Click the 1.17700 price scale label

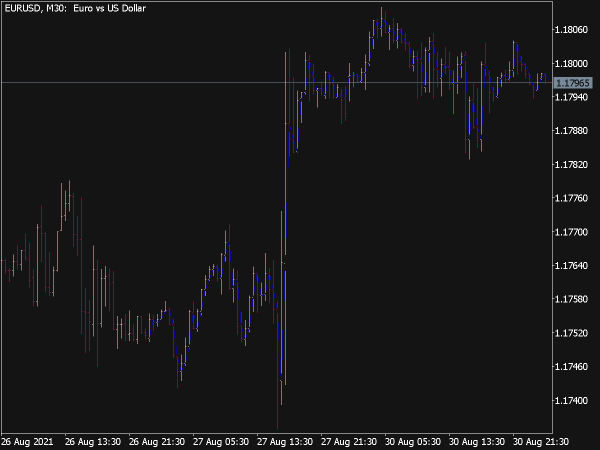click(x=571, y=232)
